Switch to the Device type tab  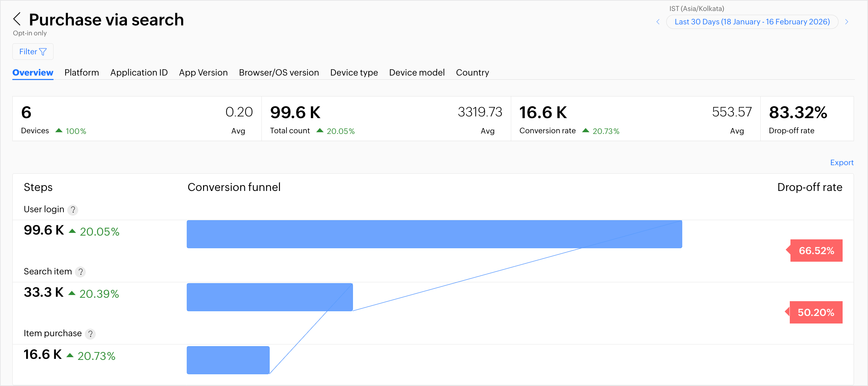(x=354, y=72)
